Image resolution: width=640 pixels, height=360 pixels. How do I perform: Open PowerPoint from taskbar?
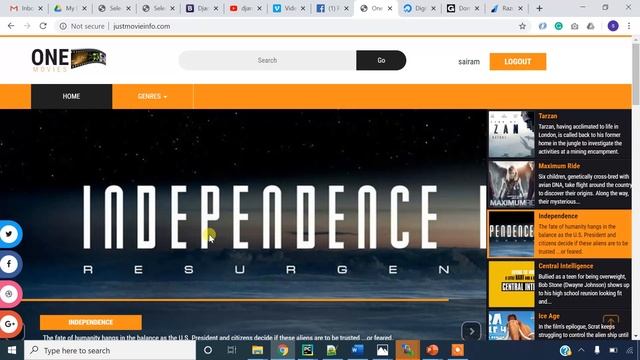[432, 350]
